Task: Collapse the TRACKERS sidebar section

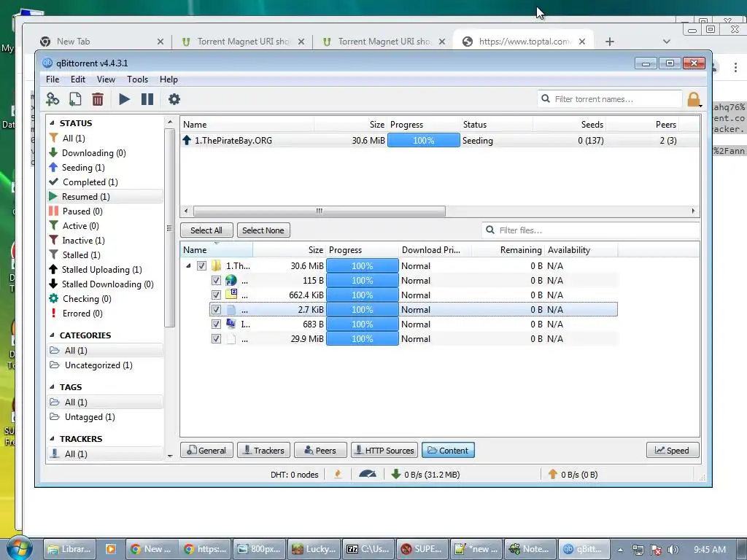Action: coord(52,439)
